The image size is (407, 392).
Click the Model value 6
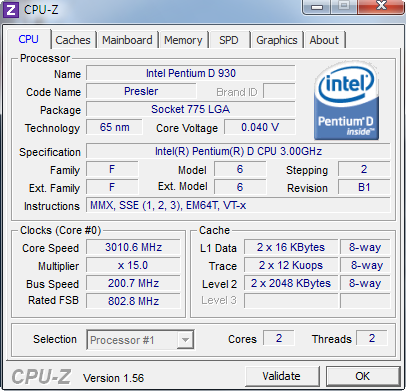240,169
